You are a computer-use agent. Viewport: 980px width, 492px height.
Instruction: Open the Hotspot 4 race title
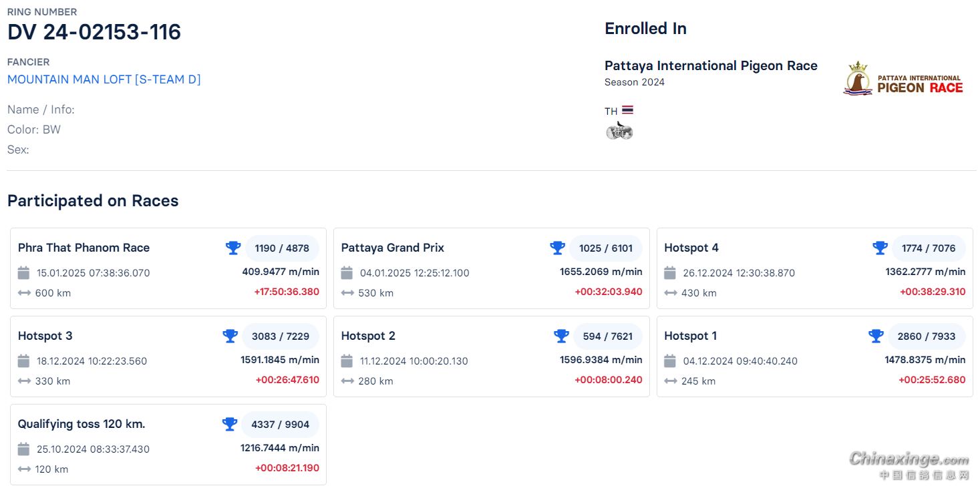[691, 248]
